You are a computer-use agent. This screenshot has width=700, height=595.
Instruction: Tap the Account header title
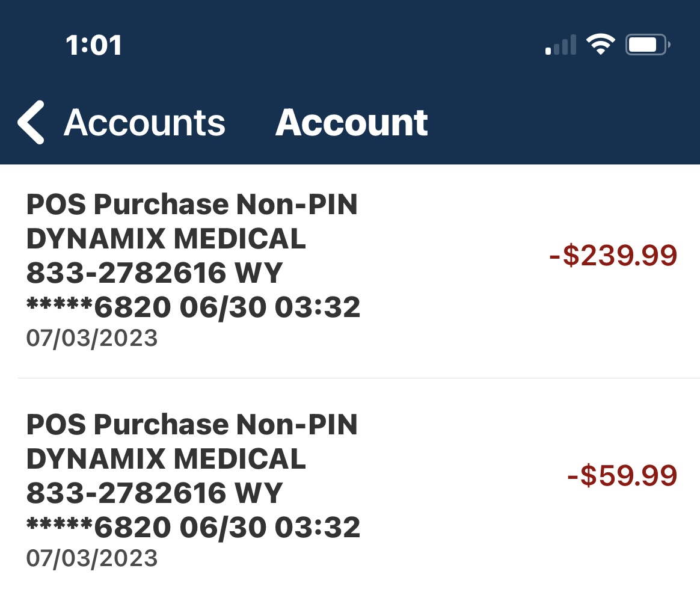click(x=351, y=123)
